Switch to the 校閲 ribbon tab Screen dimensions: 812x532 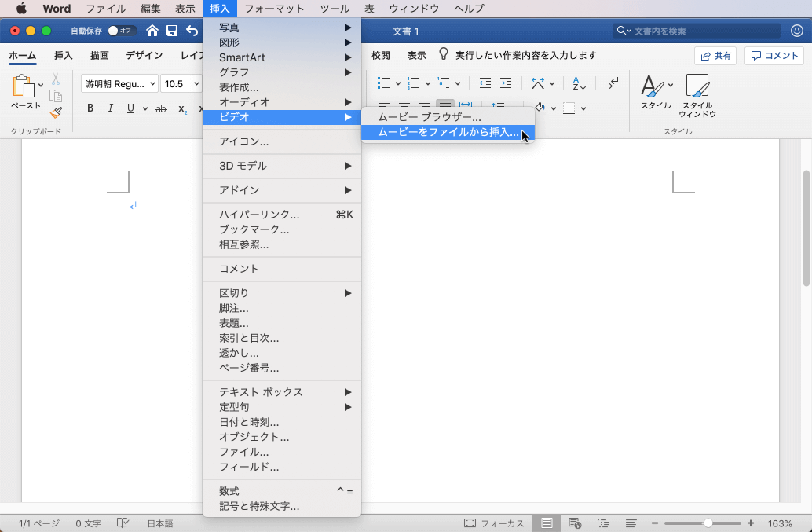[381, 56]
